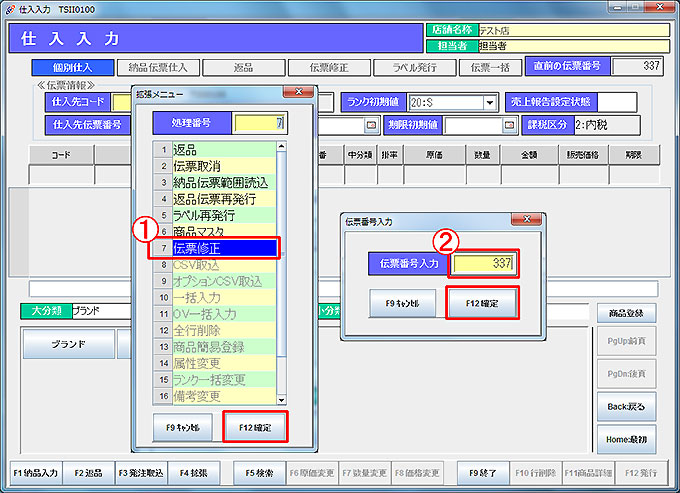
Task: Click the 処理番号 input field
Action: 259,123
